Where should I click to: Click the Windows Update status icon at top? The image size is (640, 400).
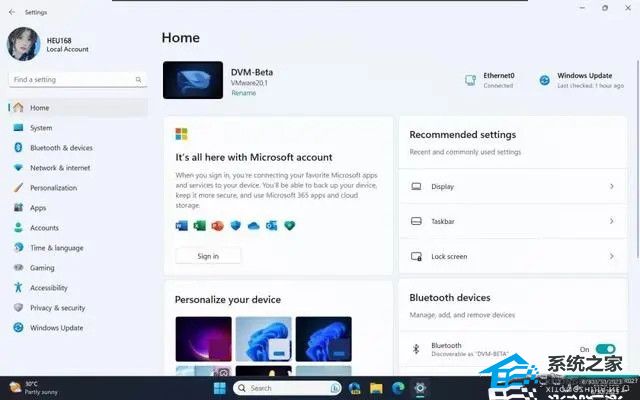544,80
